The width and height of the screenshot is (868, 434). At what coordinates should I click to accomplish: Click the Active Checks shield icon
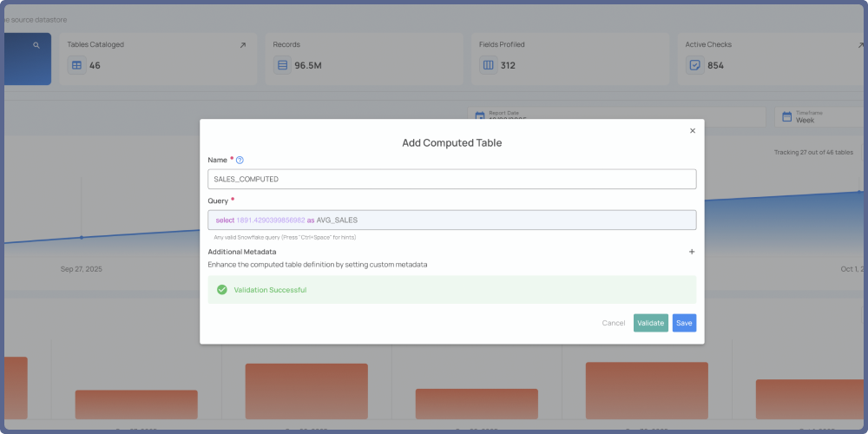click(x=694, y=65)
